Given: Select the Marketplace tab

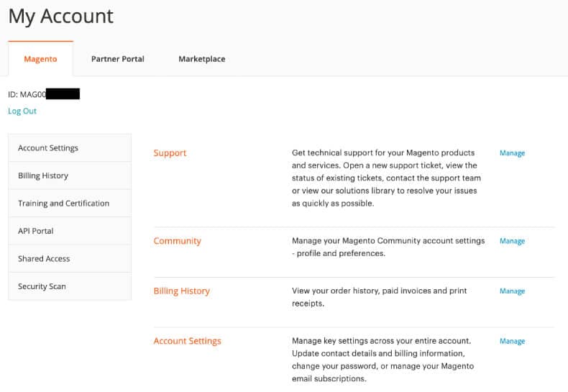Looking at the screenshot, I should pos(201,59).
